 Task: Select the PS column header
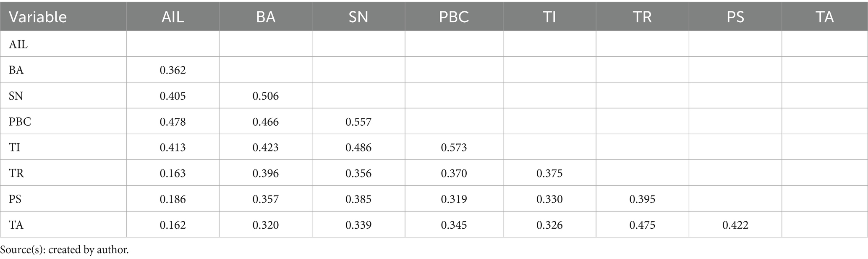pos(735,17)
